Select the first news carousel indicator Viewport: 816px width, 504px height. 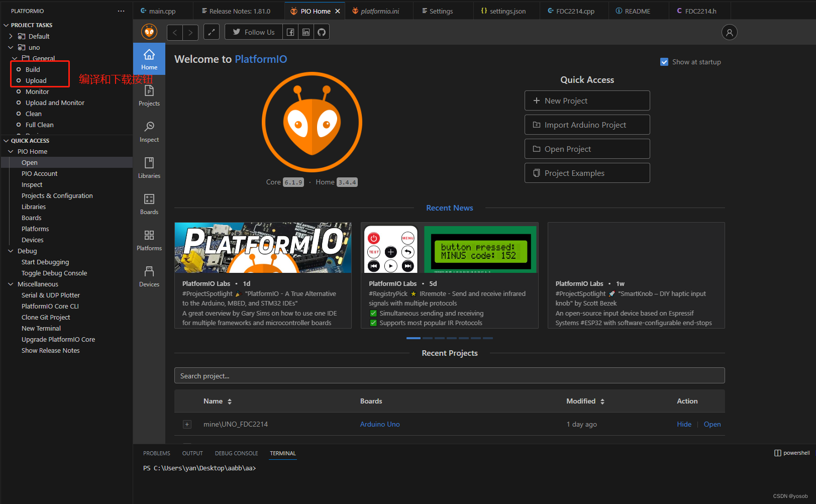414,338
